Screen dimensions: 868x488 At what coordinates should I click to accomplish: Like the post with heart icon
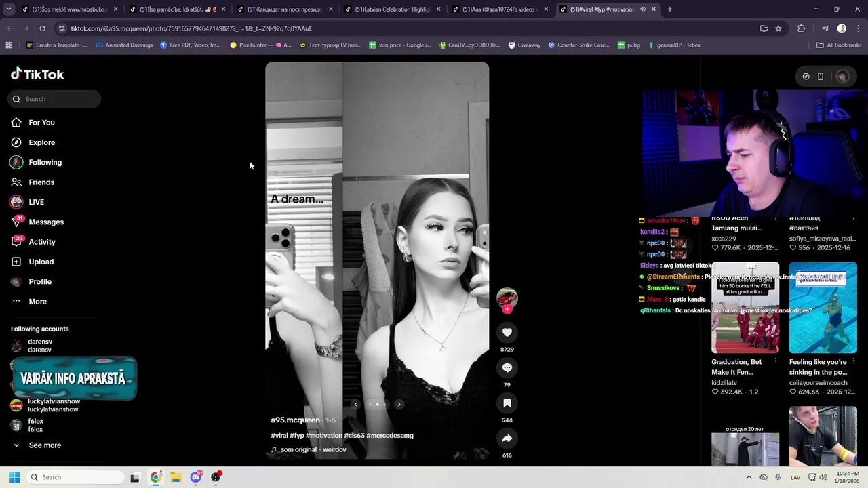507,332
